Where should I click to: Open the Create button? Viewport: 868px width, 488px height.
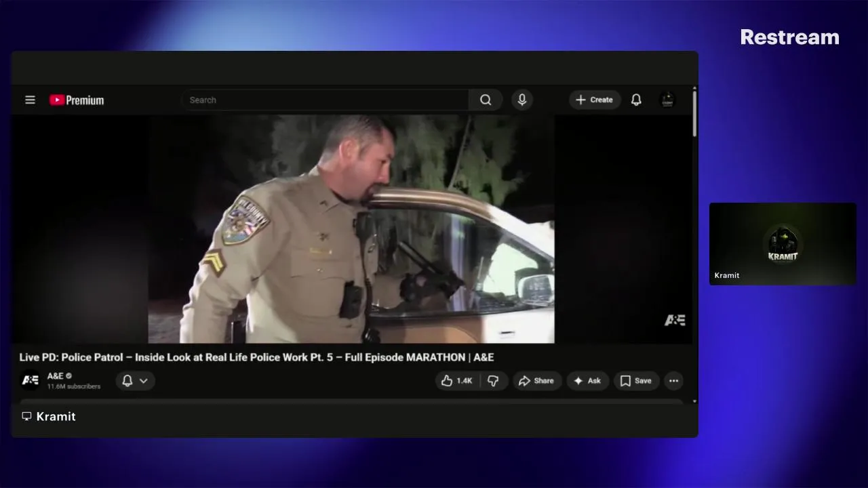coord(595,100)
